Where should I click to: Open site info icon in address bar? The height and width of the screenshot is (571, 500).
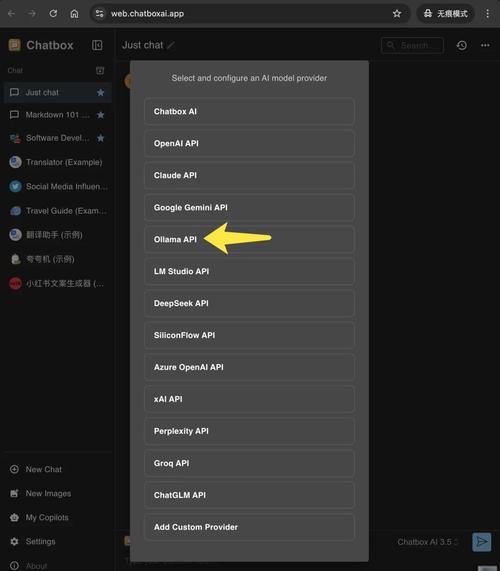pos(99,14)
